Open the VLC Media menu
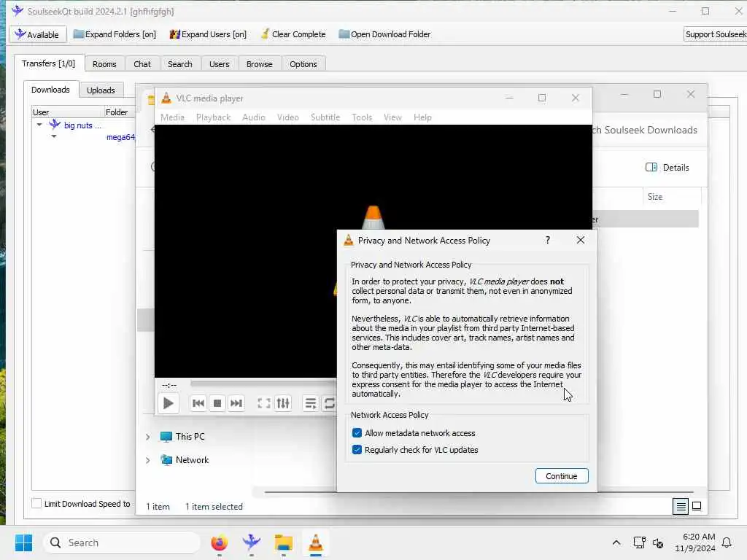This screenshot has width=747, height=560. coord(172,117)
